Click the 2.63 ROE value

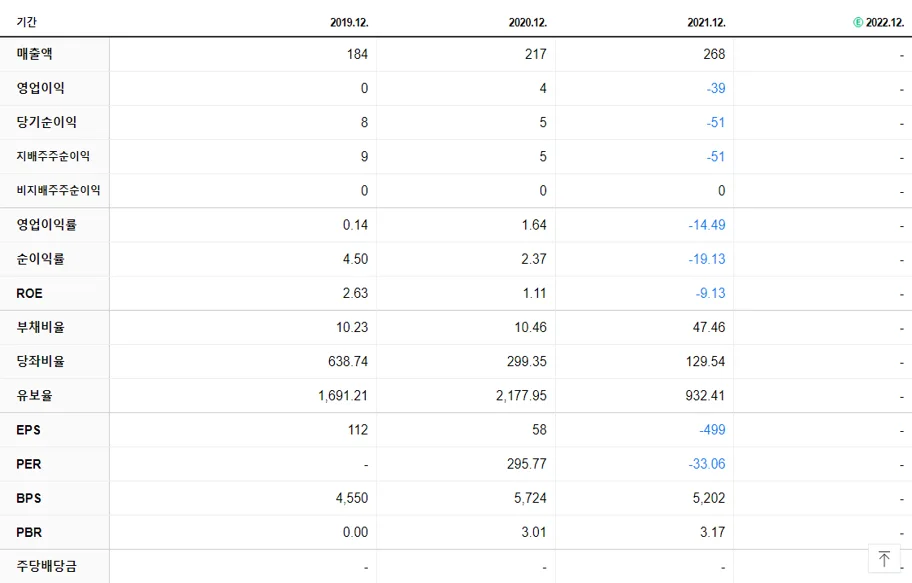click(x=355, y=293)
